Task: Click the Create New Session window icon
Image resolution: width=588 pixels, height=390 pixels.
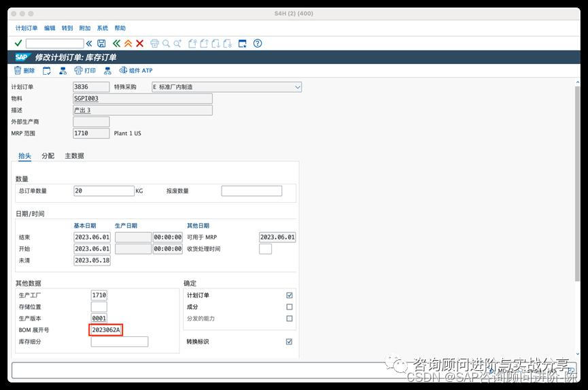Action: pyautogui.click(x=243, y=44)
